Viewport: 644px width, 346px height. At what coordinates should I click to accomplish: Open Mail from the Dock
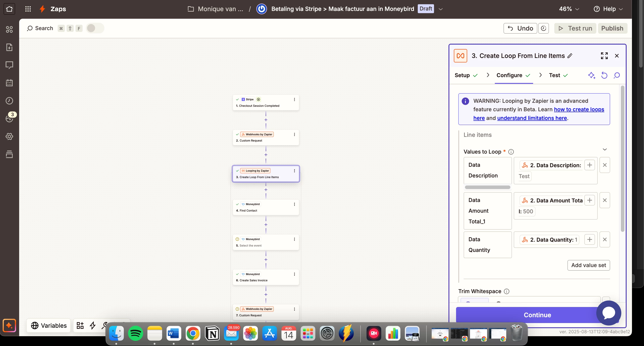coord(232,333)
